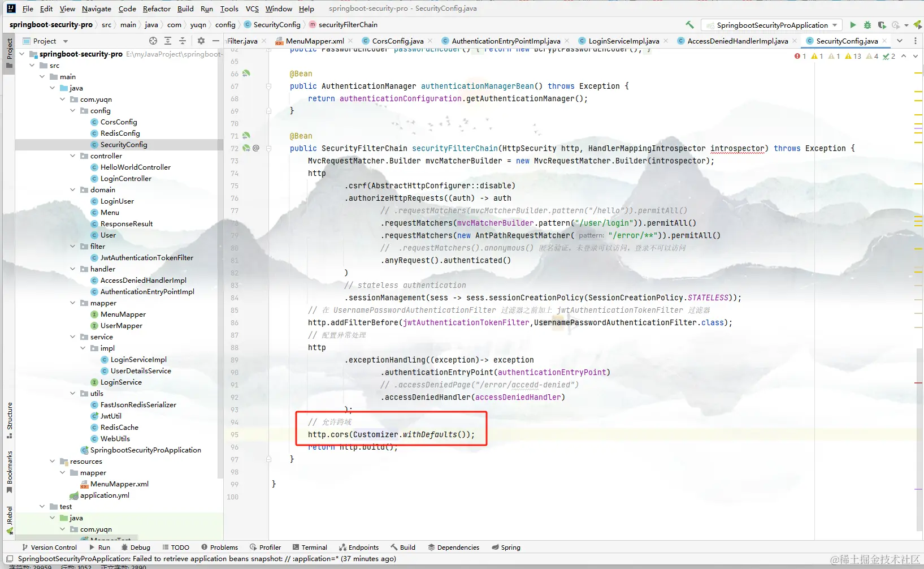Click the warning count 13 indicator
Viewport: 924px width, 569px height.
pyautogui.click(x=853, y=56)
